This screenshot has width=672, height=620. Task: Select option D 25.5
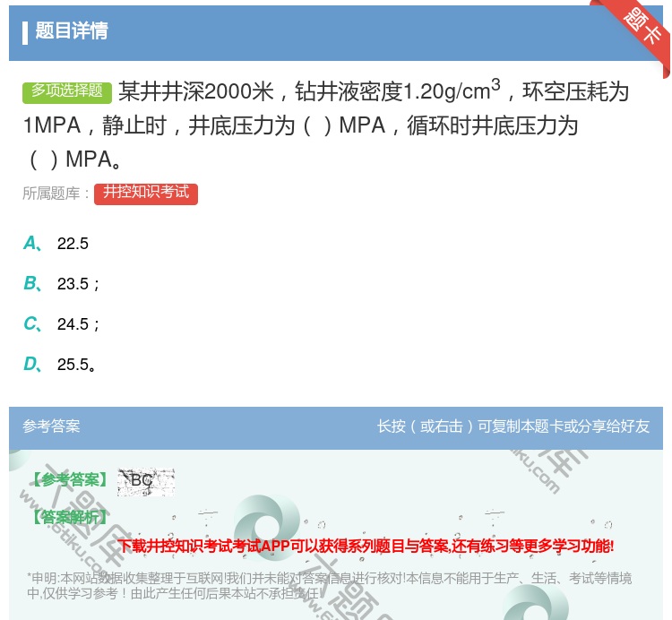click(x=60, y=364)
